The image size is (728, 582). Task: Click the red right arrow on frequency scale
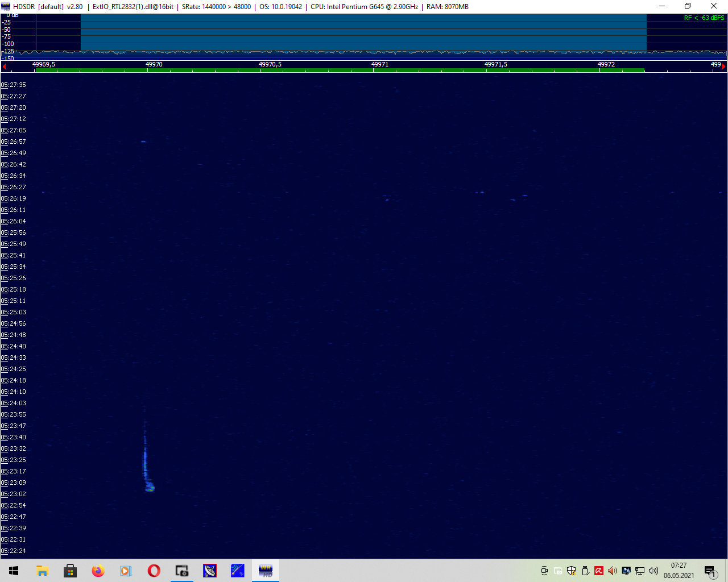723,66
